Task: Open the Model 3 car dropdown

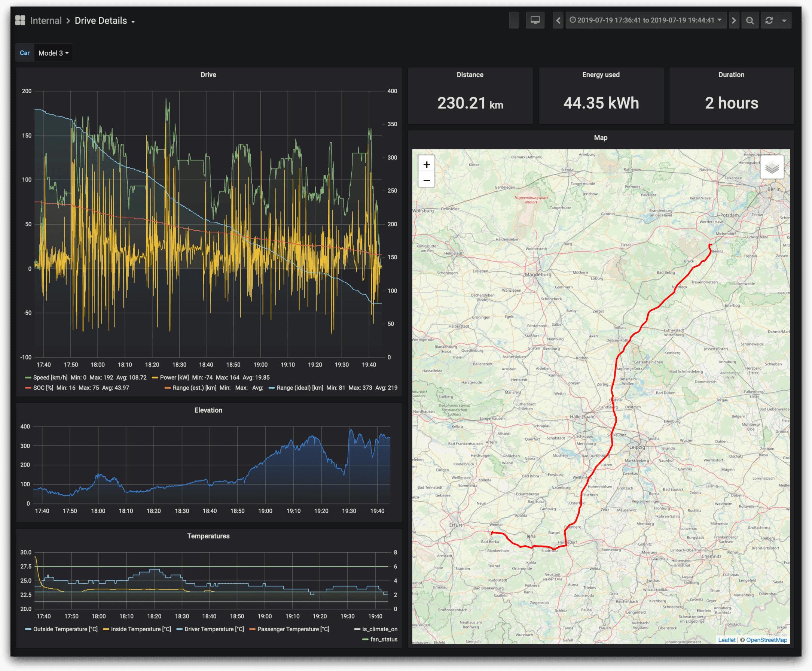Action: point(53,53)
